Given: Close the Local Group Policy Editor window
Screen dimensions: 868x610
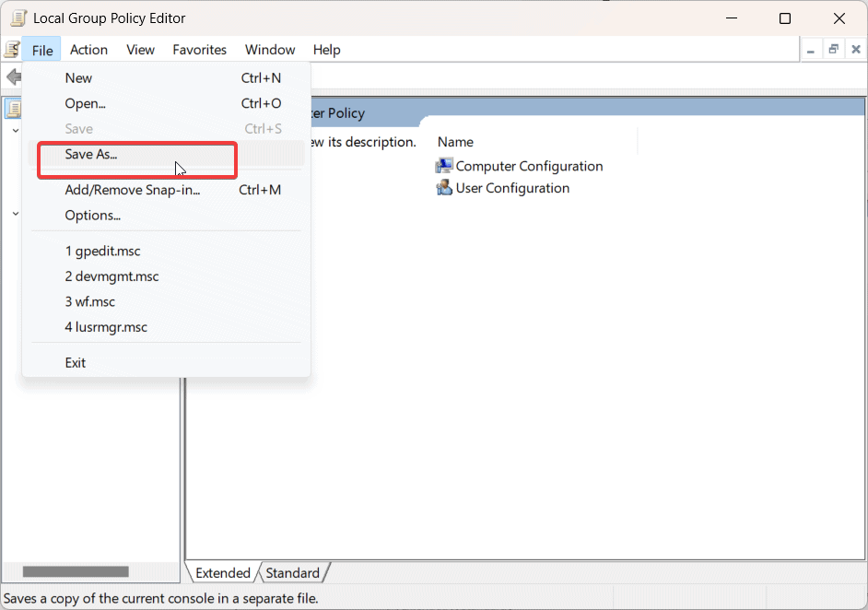Looking at the screenshot, I should [x=839, y=18].
